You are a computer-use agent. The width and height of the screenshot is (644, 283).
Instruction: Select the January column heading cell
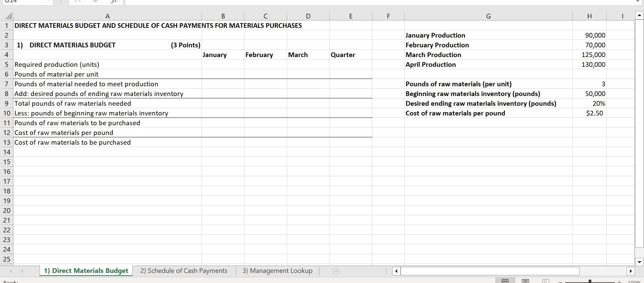click(x=223, y=55)
